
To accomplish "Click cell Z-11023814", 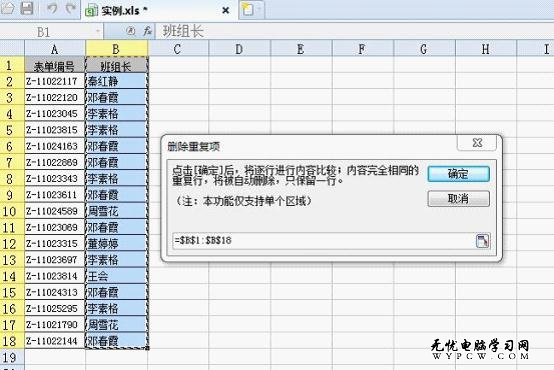I will pos(55,276).
